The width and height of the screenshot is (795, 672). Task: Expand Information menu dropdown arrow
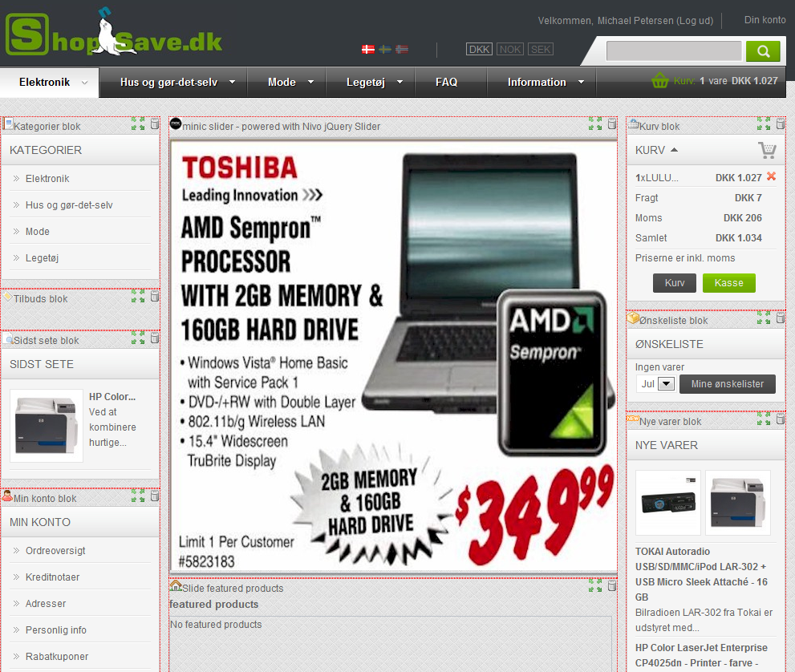[581, 82]
